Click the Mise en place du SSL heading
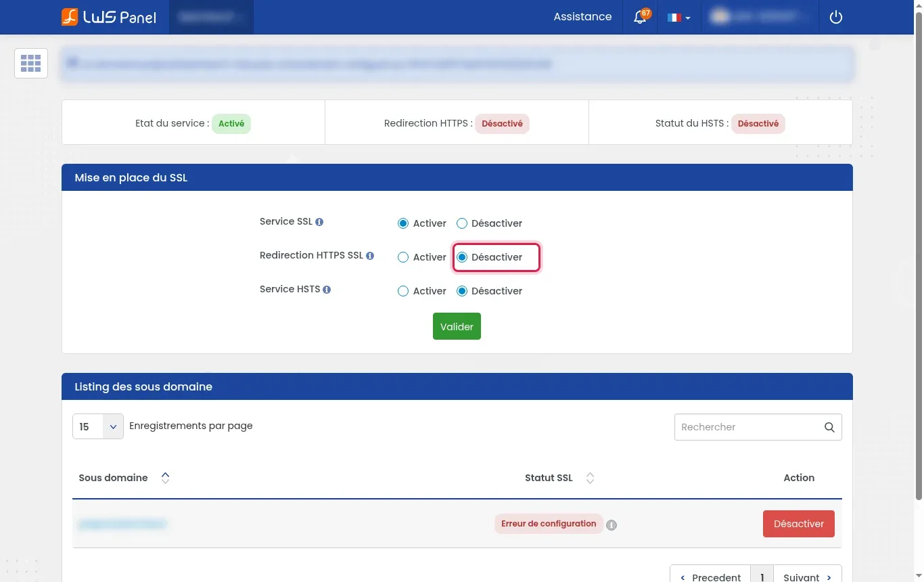Viewport: 924px width, 582px height. tap(131, 178)
